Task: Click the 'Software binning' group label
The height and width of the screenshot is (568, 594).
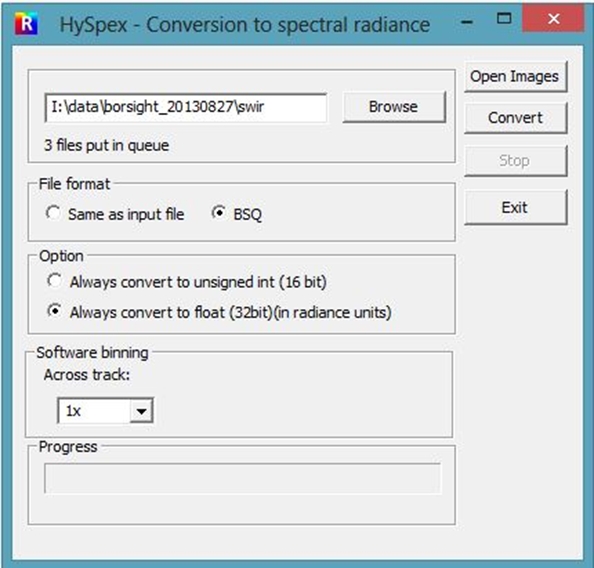Action: pyautogui.click(x=92, y=353)
